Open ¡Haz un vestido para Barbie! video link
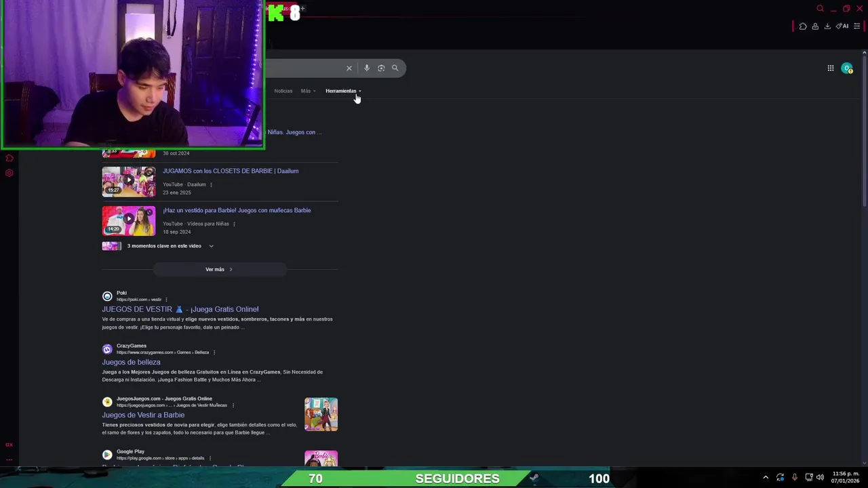The height and width of the screenshot is (488, 868). (x=237, y=210)
